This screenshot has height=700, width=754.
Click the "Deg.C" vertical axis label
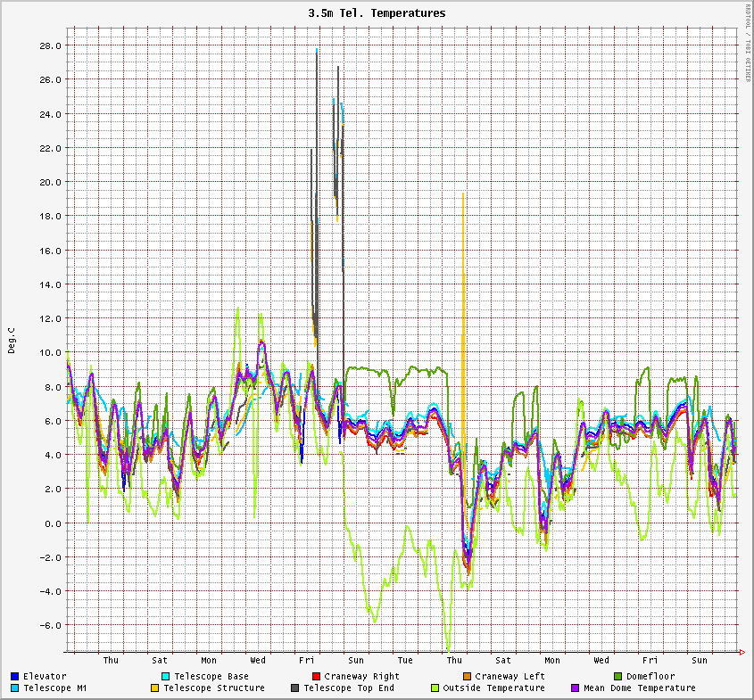point(12,341)
